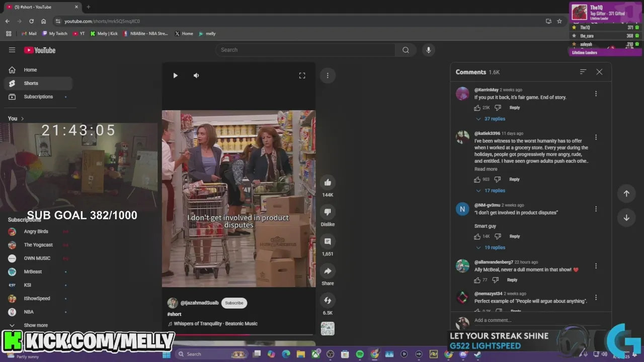The image size is (644, 362).
Task: Start voice search with microphone icon
Action: click(429, 50)
